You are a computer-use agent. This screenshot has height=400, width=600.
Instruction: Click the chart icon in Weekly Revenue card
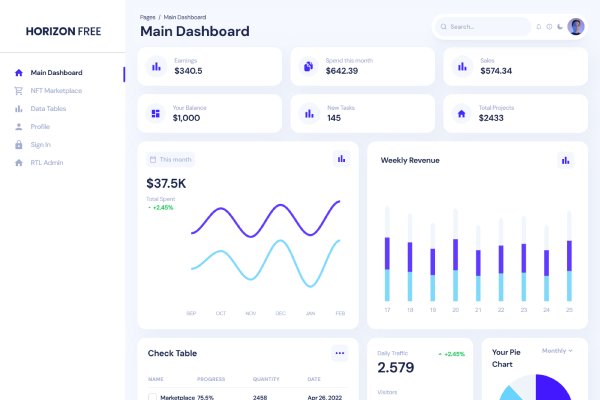566,160
